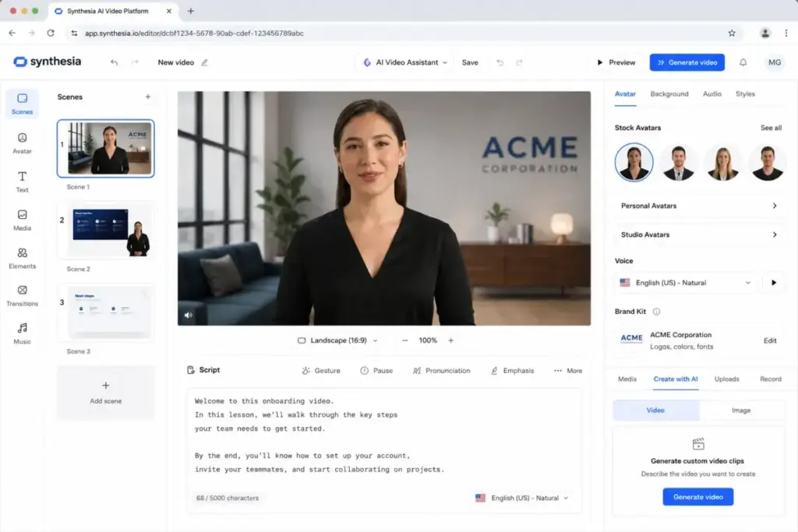Select the Image toggle option
Screen dimensions: 798x532
click(x=741, y=410)
